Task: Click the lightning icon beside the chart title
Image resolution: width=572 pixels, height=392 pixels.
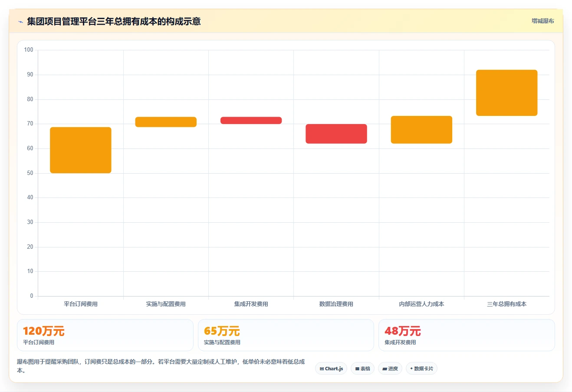Action: point(20,22)
